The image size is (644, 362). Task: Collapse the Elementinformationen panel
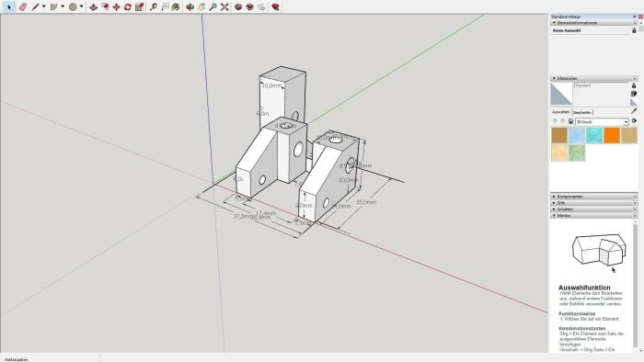pyautogui.click(x=554, y=23)
